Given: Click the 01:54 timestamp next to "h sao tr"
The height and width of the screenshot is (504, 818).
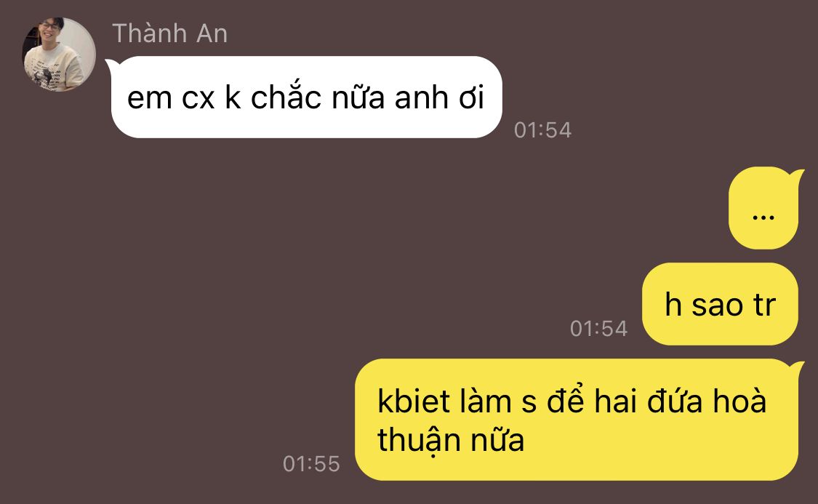Looking at the screenshot, I should (x=598, y=329).
